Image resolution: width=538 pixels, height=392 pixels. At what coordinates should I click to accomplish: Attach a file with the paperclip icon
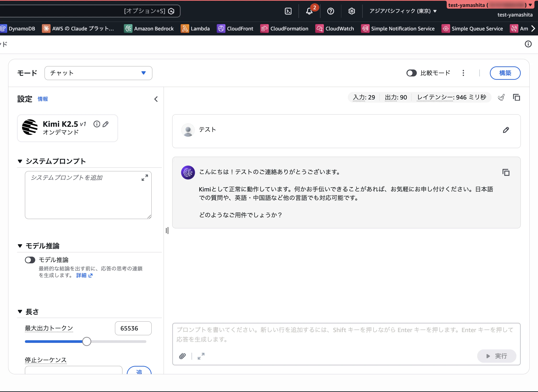point(182,356)
